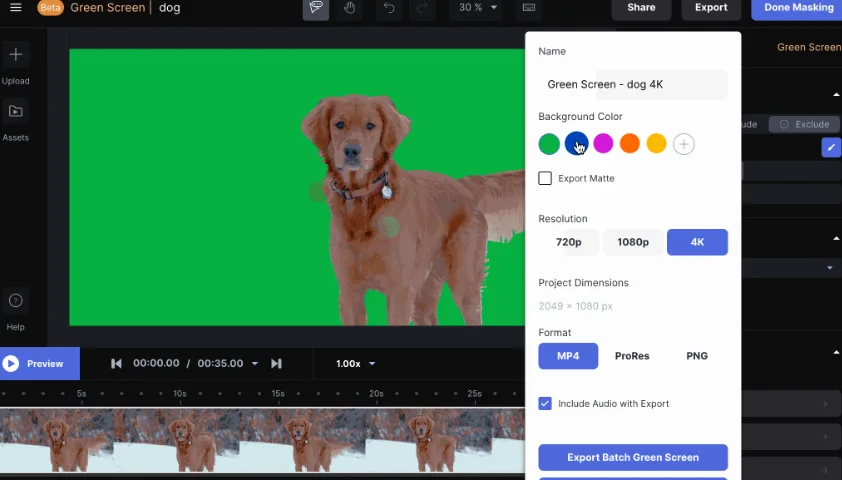Click the Upload plus icon
The width and height of the screenshot is (842, 480).
pyautogui.click(x=15, y=55)
